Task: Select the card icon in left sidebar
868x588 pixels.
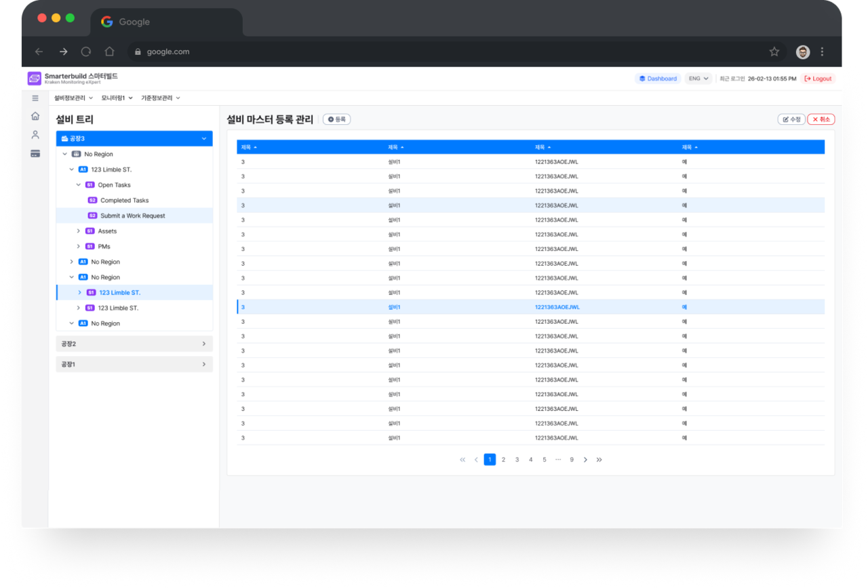Action: (x=35, y=154)
